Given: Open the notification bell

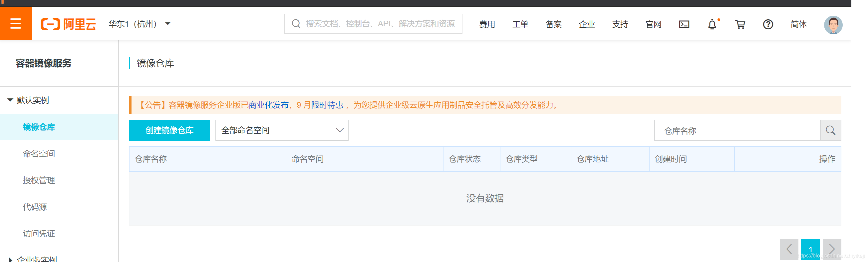Looking at the screenshot, I should 712,24.
